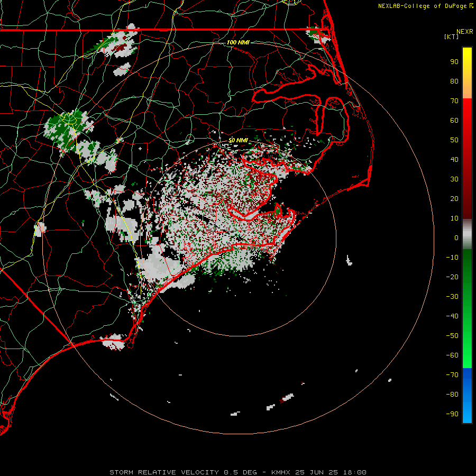Click the "50 NMI" range ring label
This screenshot has height=476, width=476.
tap(239, 140)
